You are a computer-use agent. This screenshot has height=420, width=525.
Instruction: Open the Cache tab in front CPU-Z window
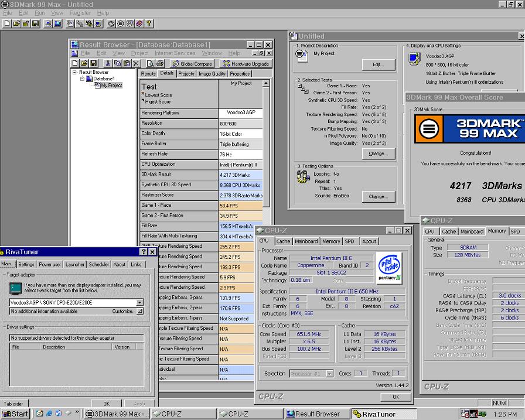tap(283, 241)
